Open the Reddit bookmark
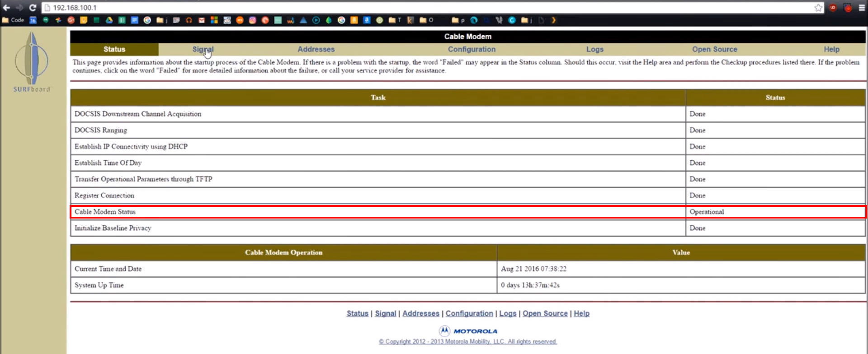The width and height of the screenshot is (868, 354). [227, 20]
